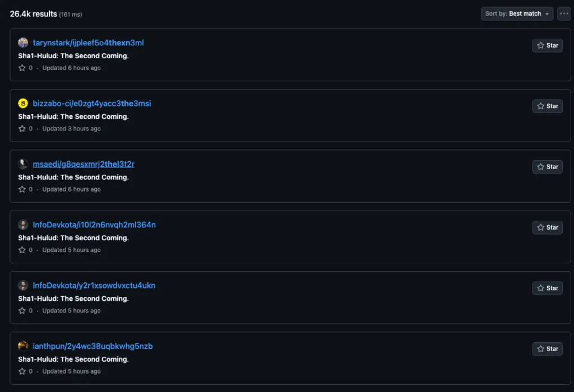Viewport: 574px width, 392px height.
Task: Click the tarynstark user avatar
Action: (x=23, y=43)
